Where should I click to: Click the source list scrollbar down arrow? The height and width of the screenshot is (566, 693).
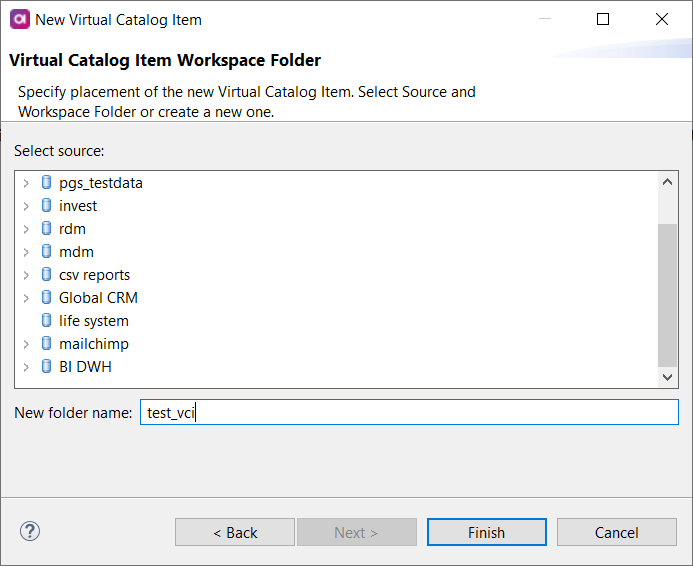point(667,377)
